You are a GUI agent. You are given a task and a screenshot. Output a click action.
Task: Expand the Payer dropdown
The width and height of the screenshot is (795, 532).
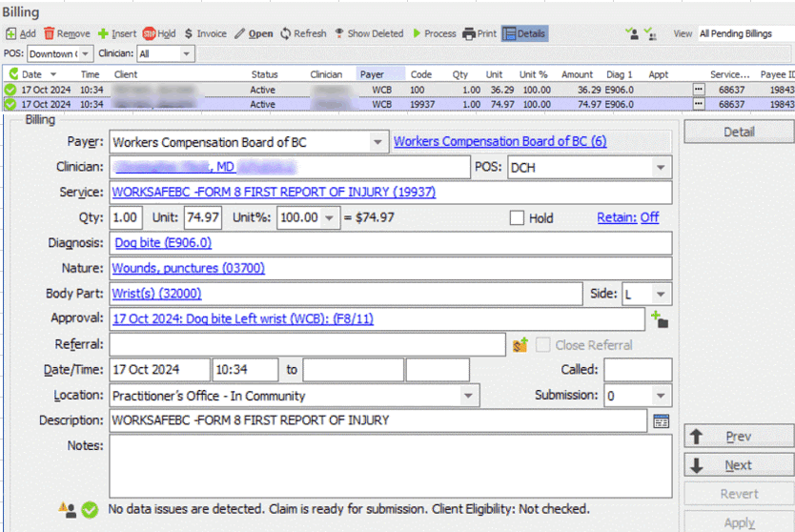click(x=377, y=142)
